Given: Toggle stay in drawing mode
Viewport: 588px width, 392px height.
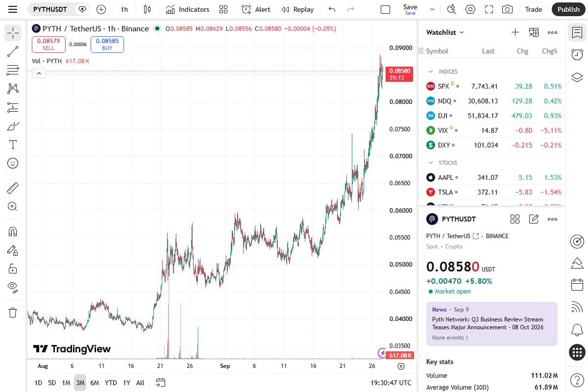Looking at the screenshot, I should [x=13, y=250].
